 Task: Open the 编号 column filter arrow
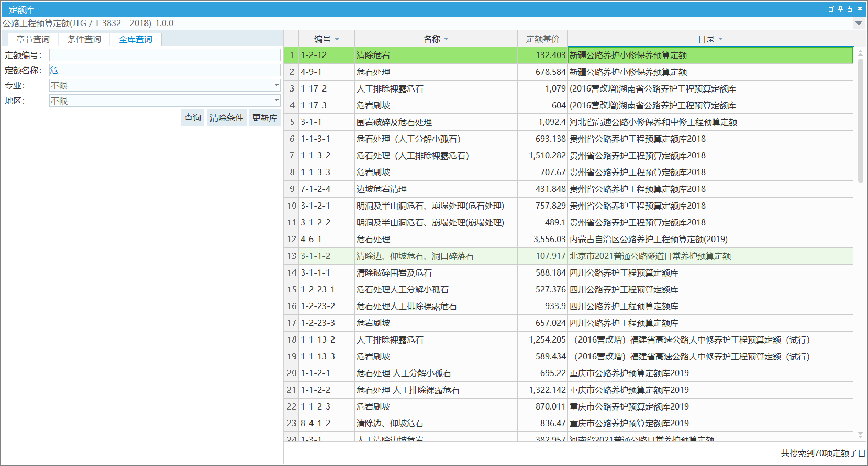pyautogui.click(x=337, y=39)
